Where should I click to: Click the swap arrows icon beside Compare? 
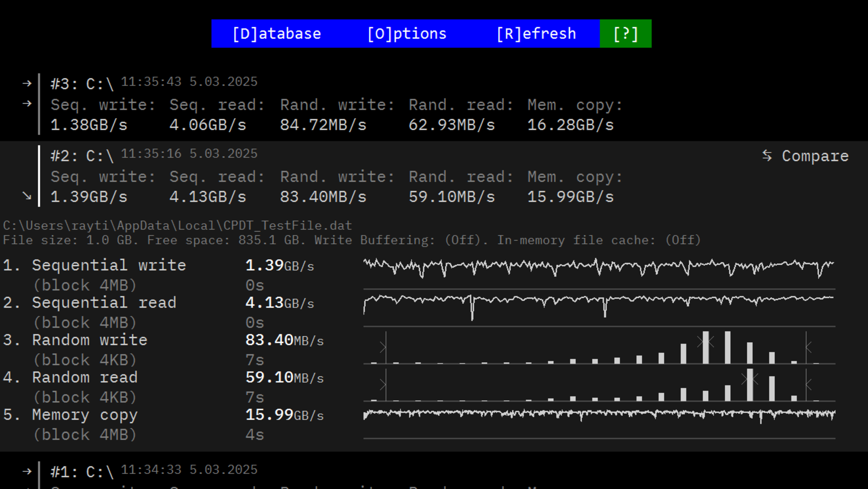coord(767,155)
